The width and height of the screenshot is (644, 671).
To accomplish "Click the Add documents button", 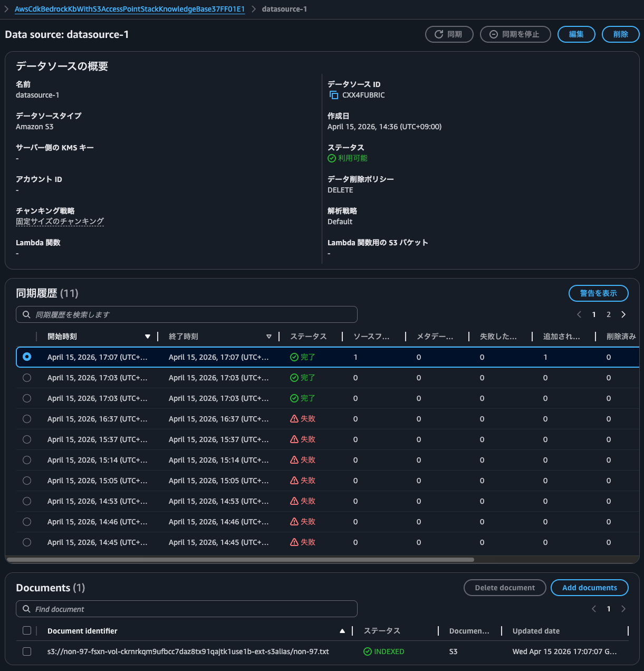I will [589, 588].
